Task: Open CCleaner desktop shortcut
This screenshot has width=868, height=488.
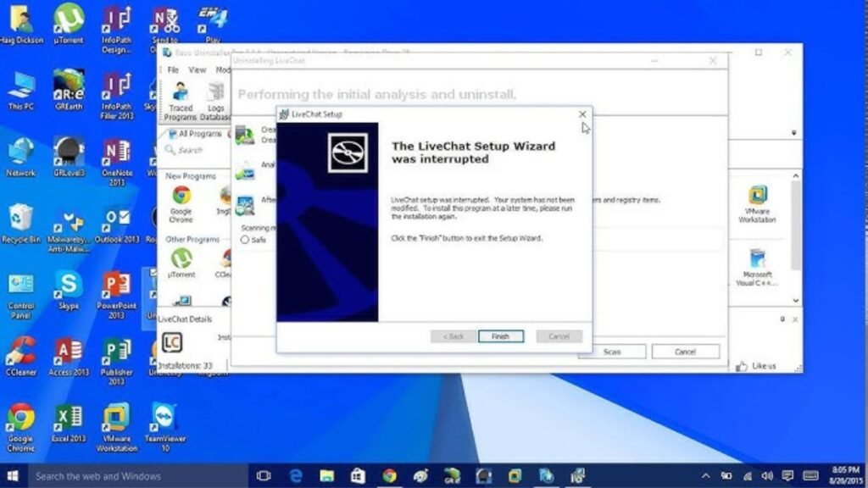Action: [x=21, y=357]
